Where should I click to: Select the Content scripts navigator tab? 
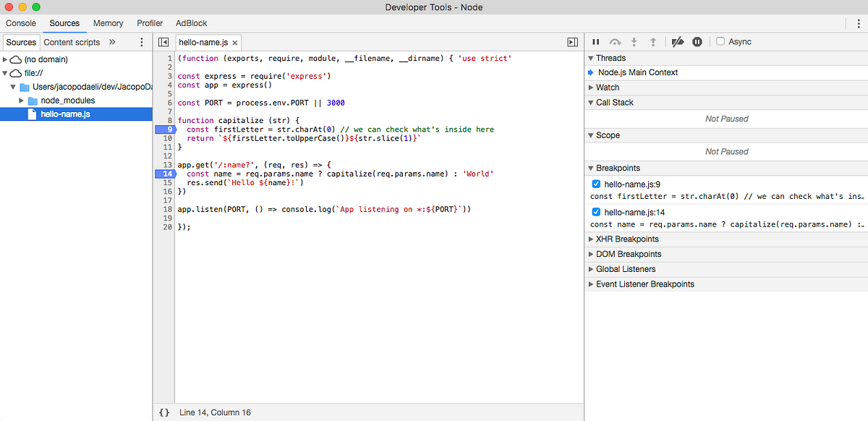tap(72, 43)
